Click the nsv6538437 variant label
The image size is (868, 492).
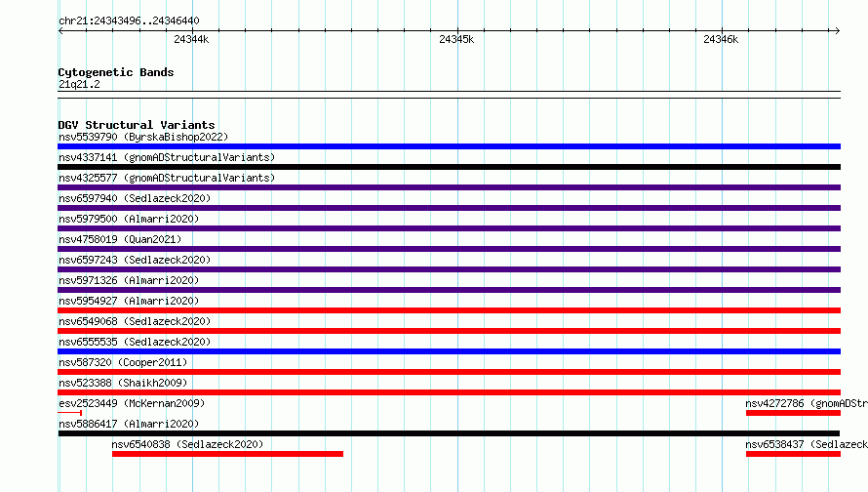[x=807, y=444]
